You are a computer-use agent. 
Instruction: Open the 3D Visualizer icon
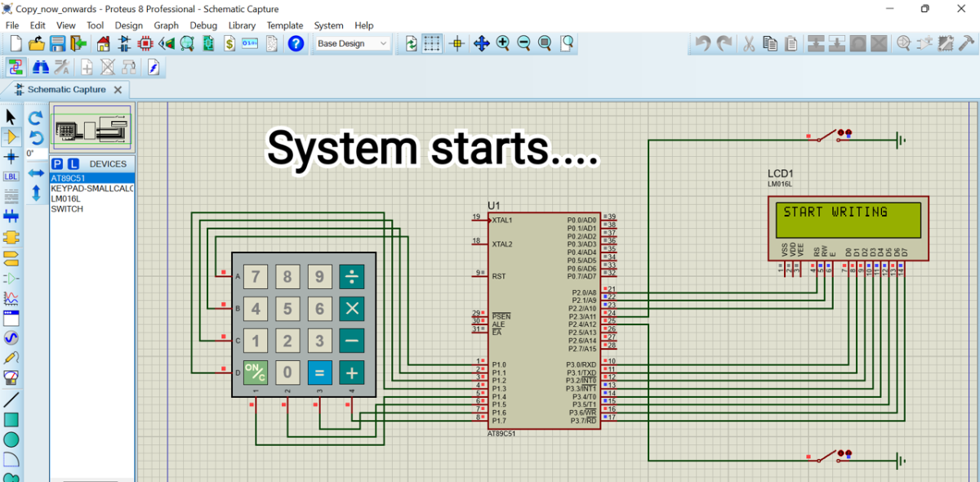[167, 43]
